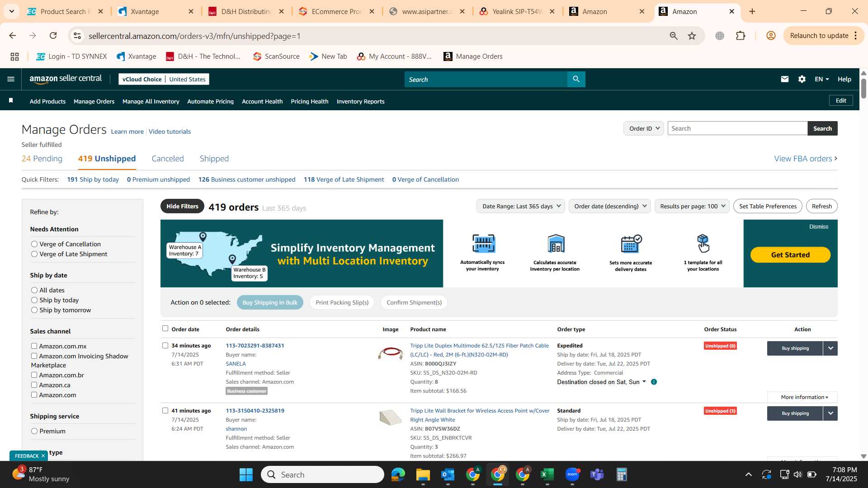Open the browser extensions puzzle icon
Image resolution: width=868 pixels, height=488 pixels.
(x=741, y=36)
